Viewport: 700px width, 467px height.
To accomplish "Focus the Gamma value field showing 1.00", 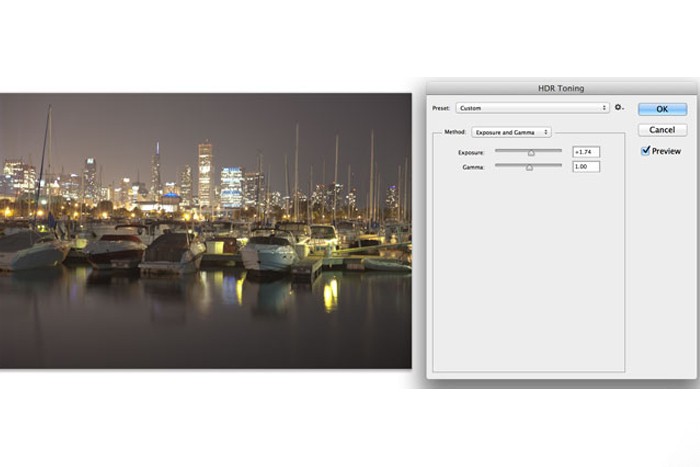I will click(585, 167).
